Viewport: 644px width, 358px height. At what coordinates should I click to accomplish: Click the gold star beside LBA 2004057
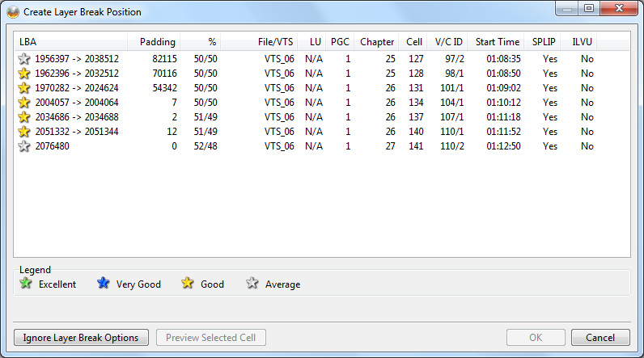pyautogui.click(x=24, y=103)
